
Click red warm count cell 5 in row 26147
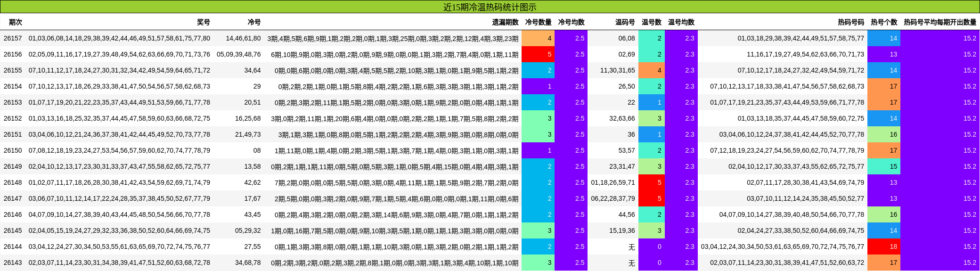click(651, 198)
